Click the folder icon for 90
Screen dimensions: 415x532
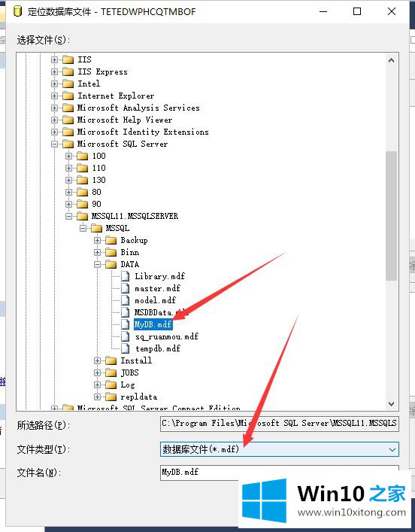83,204
